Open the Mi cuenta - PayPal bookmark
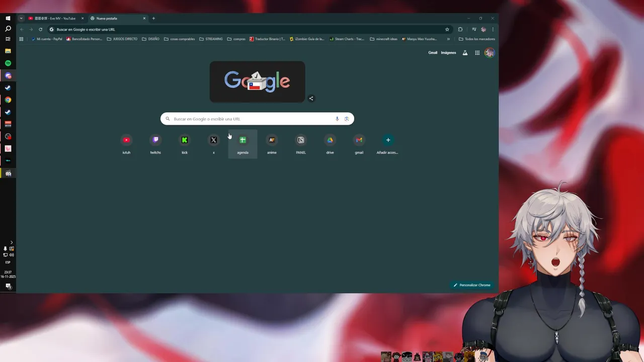The width and height of the screenshot is (644, 362). (x=47, y=39)
